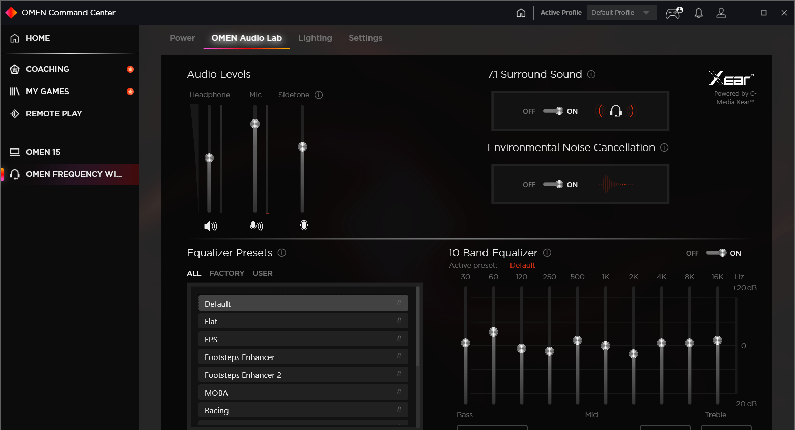Click the Sidetone slider handle
The image size is (795, 430).
(303, 147)
